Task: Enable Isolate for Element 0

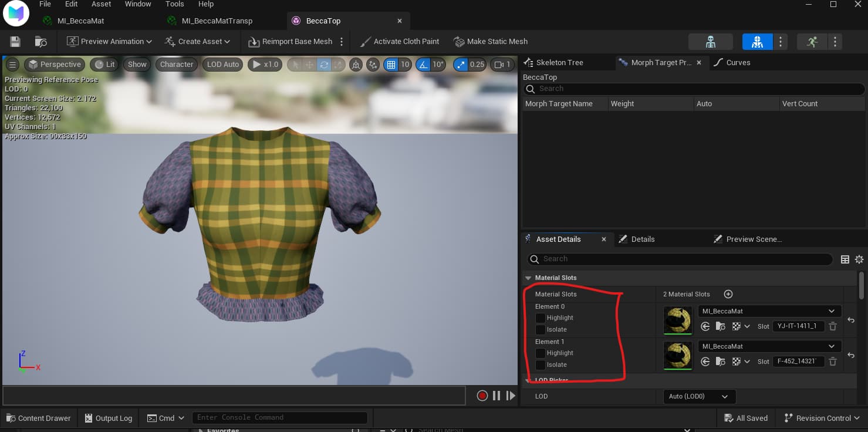Action: click(x=541, y=330)
